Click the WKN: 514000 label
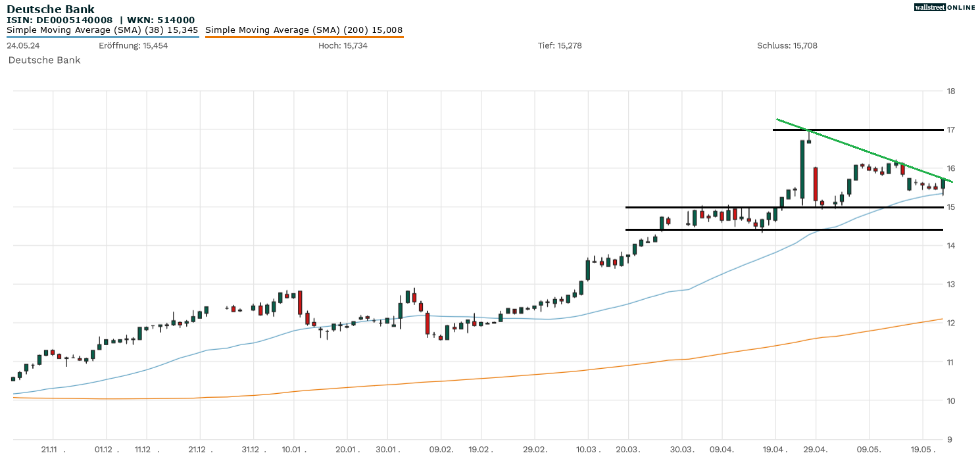 pyautogui.click(x=160, y=20)
